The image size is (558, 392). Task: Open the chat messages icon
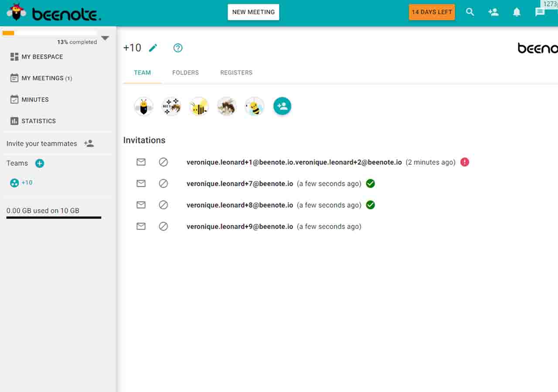coord(540,12)
